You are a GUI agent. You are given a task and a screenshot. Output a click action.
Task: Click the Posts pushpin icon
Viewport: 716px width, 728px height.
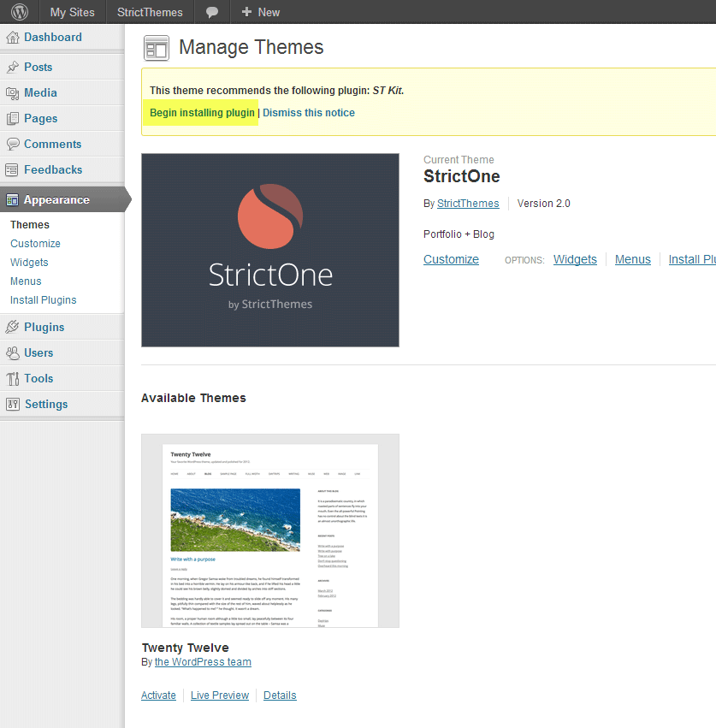(x=13, y=68)
